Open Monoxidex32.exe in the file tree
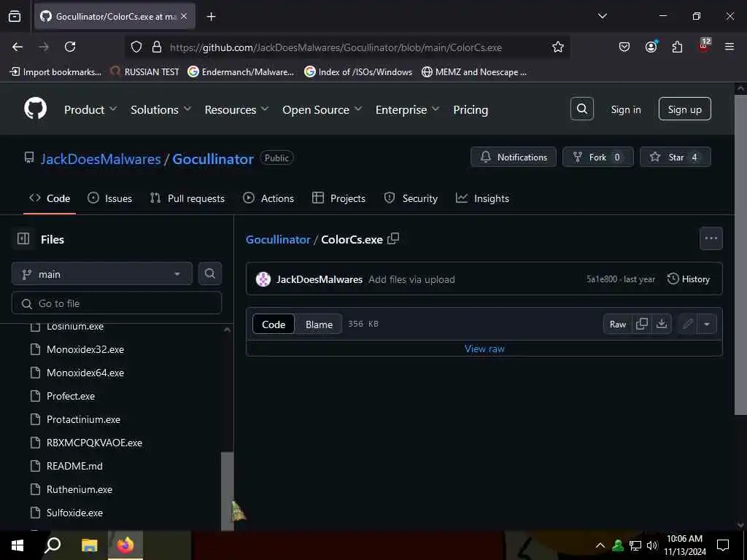The image size is (747, 560). (85, 349)
